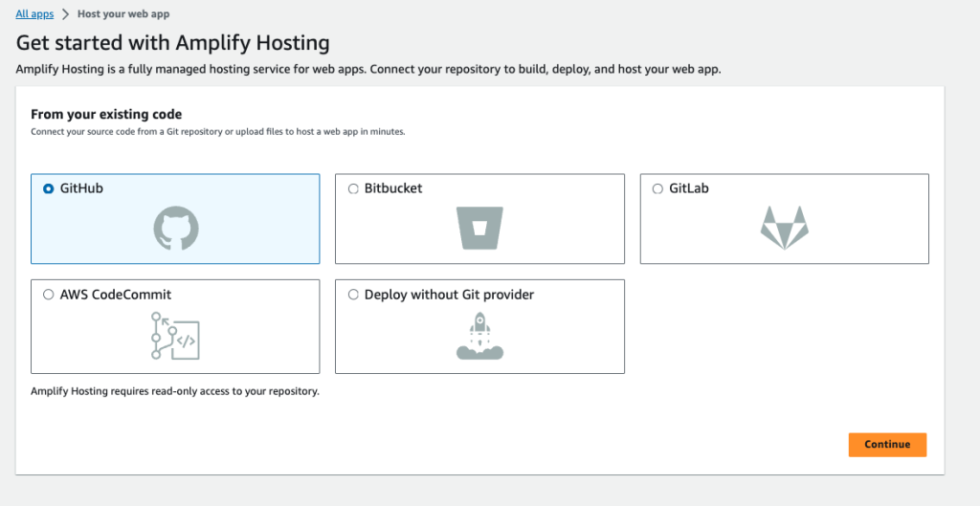
Task: Open the All apps breadcrumb link
Action: 34,13
